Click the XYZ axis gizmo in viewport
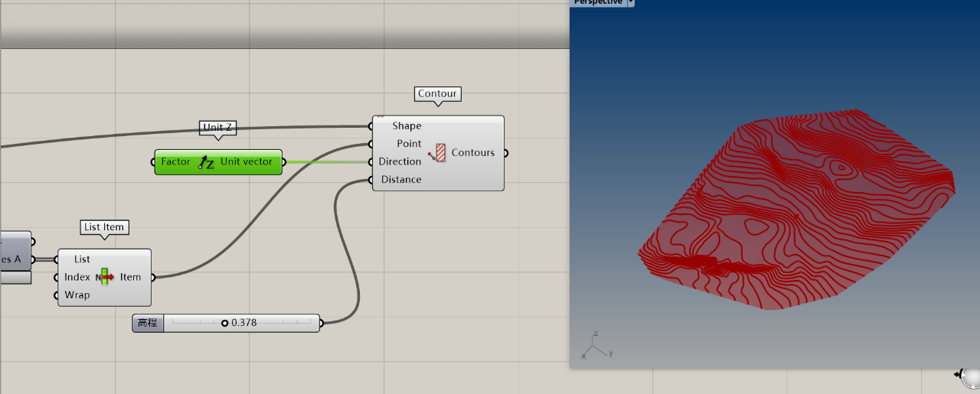Viewport: 980px width, 394px height. tap(597, 347)
